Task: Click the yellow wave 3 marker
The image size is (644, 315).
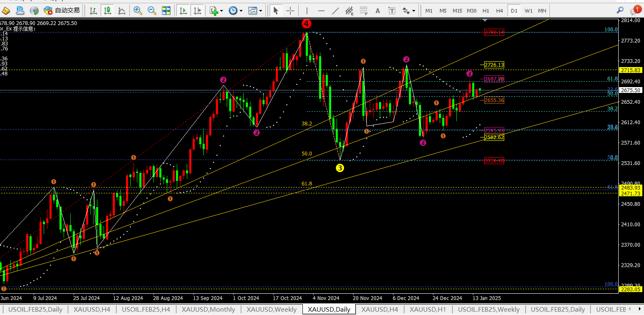Action: click(340, 168)
